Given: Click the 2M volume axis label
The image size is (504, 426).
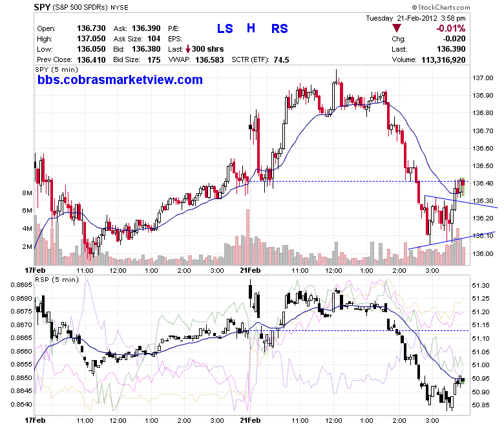Looking at the screenshot, I should point(27,246).
